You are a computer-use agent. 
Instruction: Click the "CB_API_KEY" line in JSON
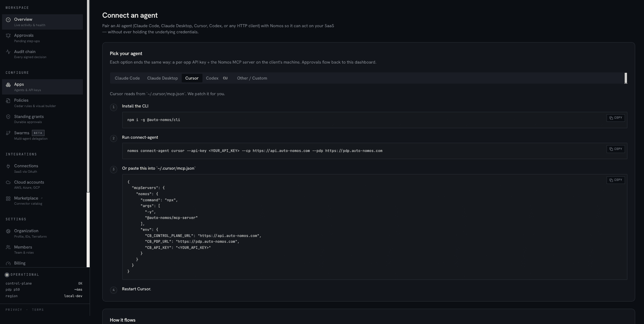point(178,248)
